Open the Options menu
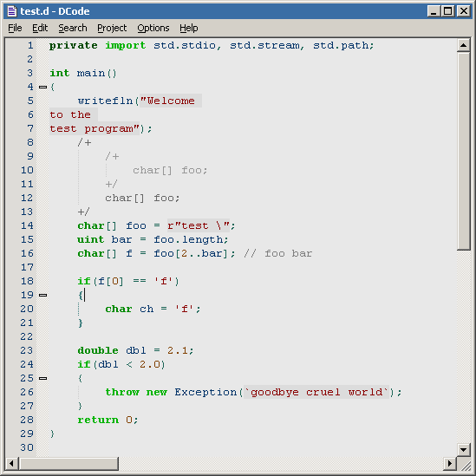 (153, 28)
